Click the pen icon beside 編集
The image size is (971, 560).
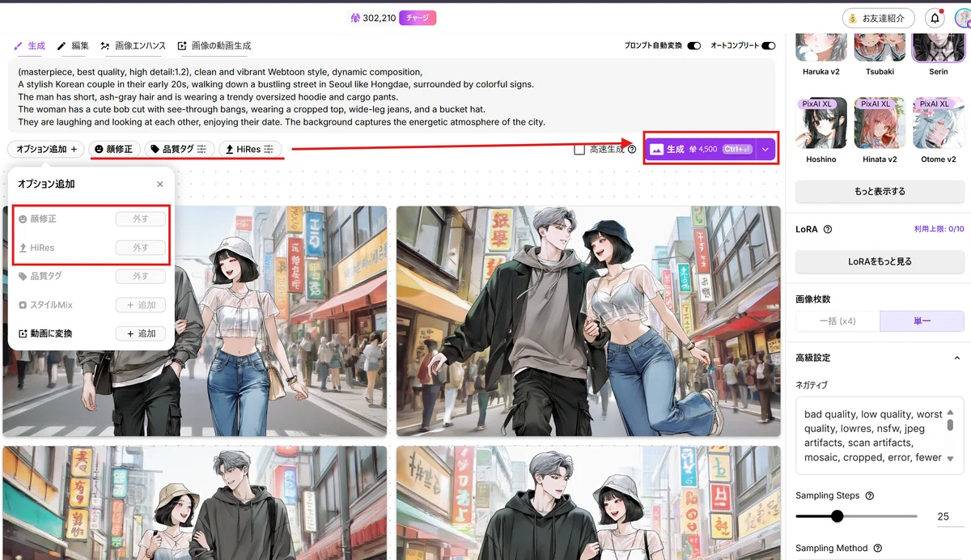62,46
